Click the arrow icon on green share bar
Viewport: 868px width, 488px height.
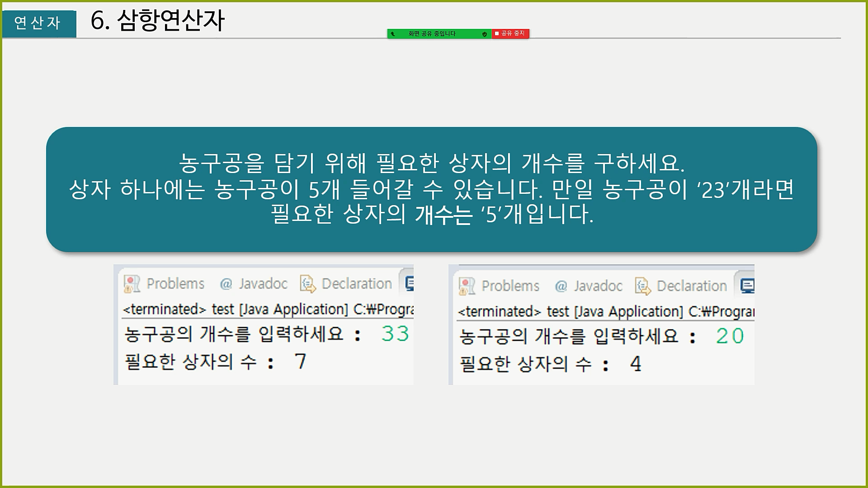tap(393, 34)
